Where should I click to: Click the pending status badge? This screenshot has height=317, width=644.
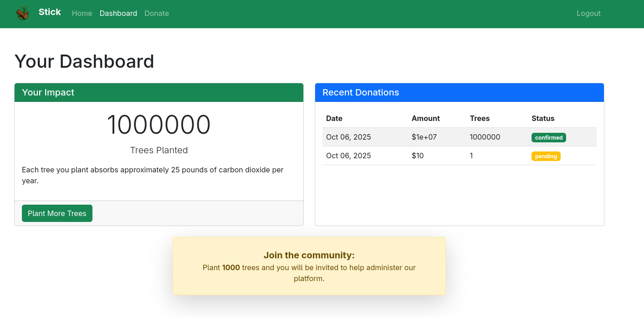[546, 156]
